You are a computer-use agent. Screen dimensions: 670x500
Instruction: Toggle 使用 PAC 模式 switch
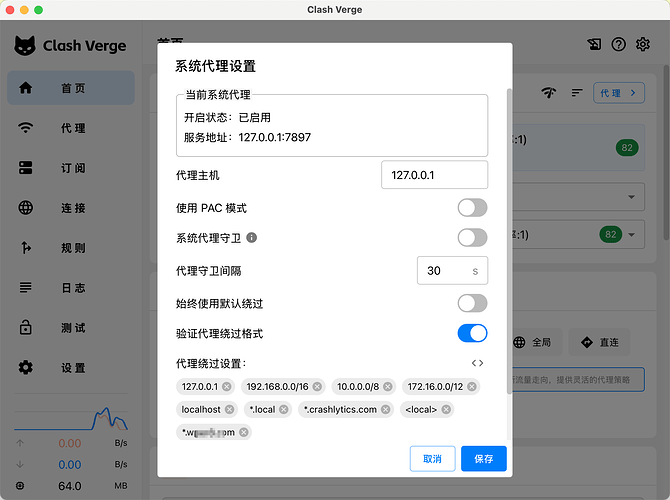click(x=472, y=208)
